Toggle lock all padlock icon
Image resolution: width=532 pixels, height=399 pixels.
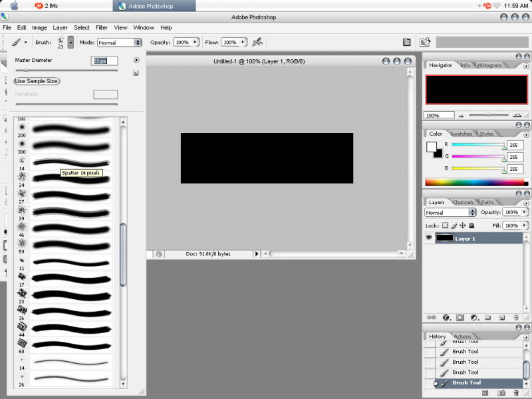[471, 225]
